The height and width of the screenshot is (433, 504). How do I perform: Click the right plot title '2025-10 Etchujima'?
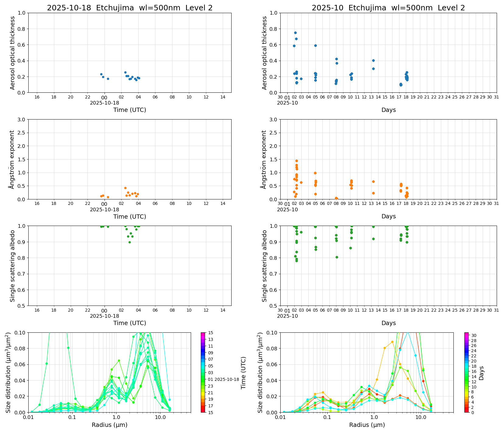click(x=388, y=8)
